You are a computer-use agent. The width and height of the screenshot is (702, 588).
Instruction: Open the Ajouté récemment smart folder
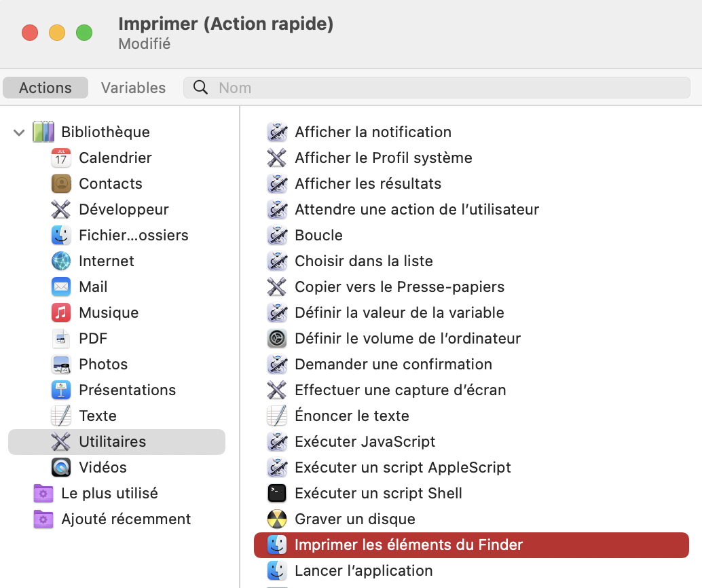tap(126, 519)
